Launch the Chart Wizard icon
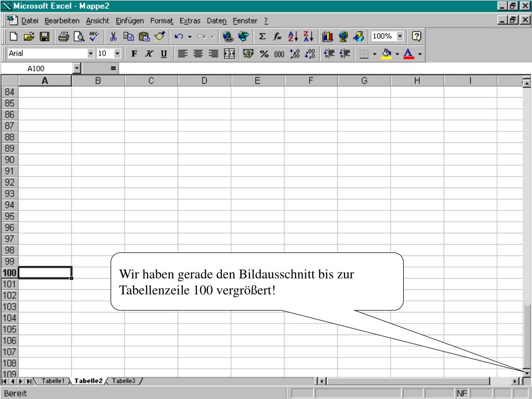The height and width of the screenshot is (399, 532). [x=328, y=36]
